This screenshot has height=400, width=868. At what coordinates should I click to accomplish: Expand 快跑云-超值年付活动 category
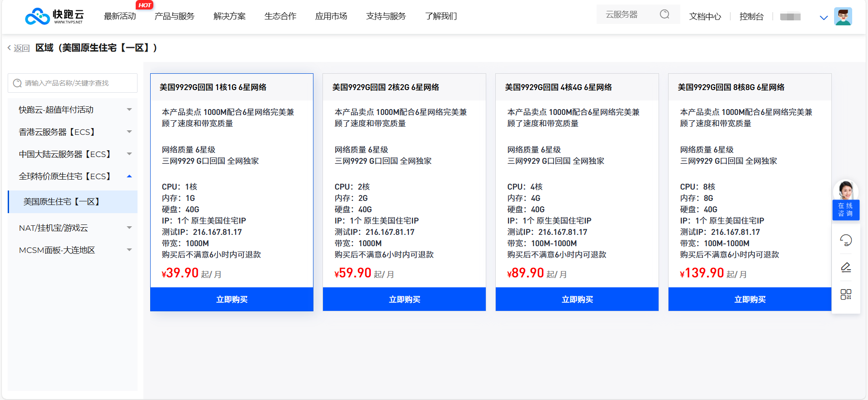pyautogui.click(x=129, y=110)
